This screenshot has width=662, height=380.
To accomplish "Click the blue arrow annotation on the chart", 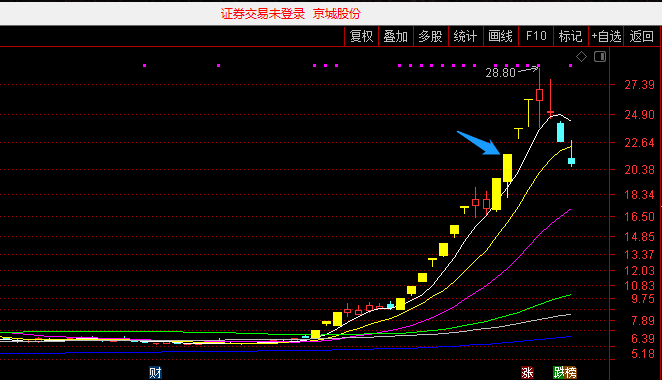I will point(479,143).
